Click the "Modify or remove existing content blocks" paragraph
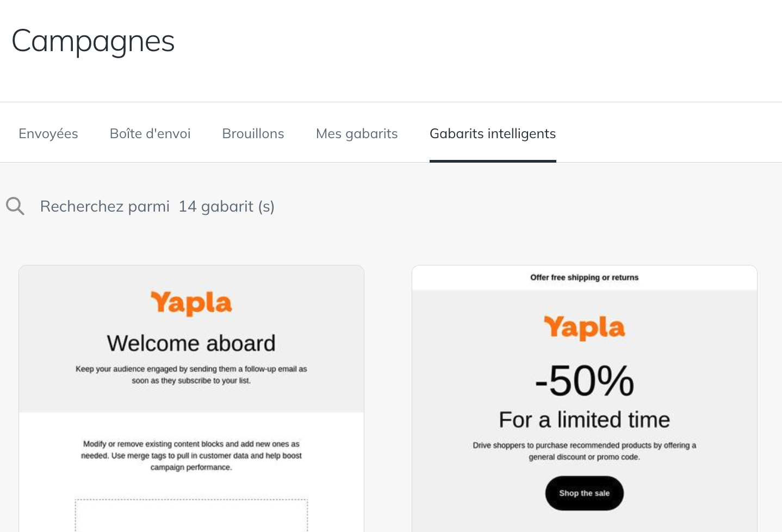 [x=191, y=456]
